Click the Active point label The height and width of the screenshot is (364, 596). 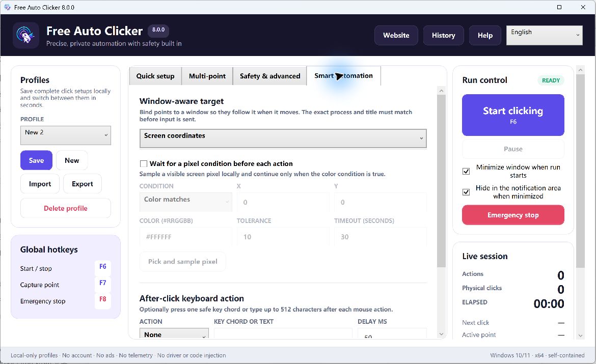coord(479,335)
